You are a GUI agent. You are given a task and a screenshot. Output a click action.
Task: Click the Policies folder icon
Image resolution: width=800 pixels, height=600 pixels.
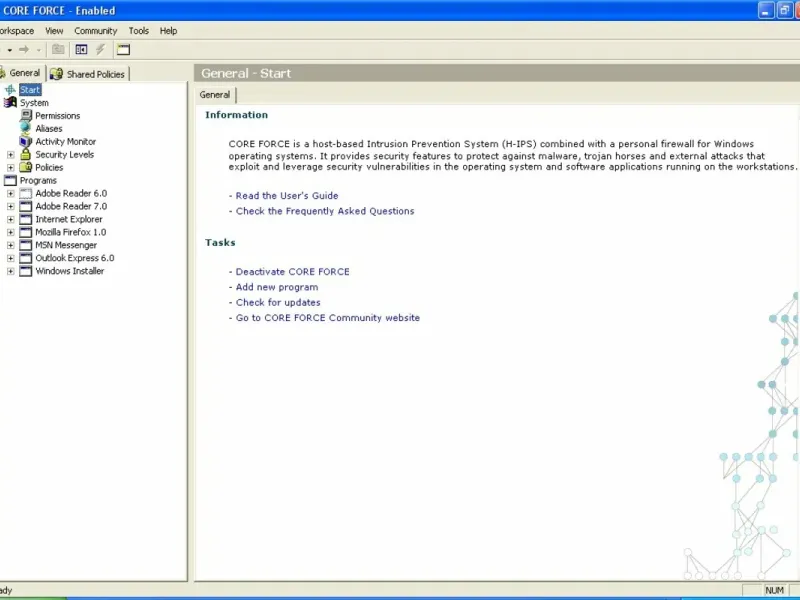click(26, 167)
